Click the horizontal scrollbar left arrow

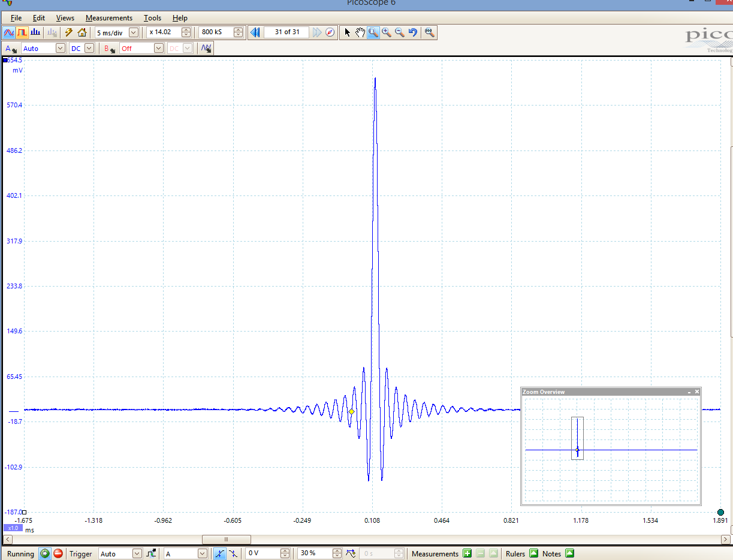(7, 539)
